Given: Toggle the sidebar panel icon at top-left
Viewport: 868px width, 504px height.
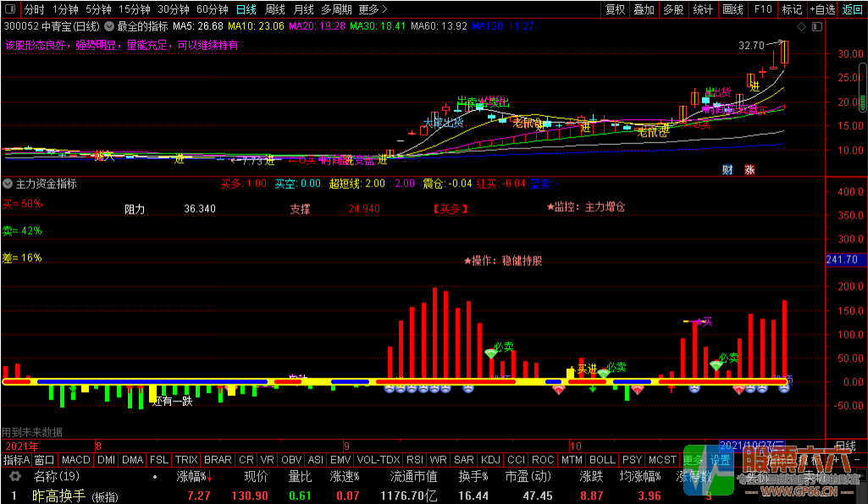Looking at the screenshot, I should click(x=10, y=9).
